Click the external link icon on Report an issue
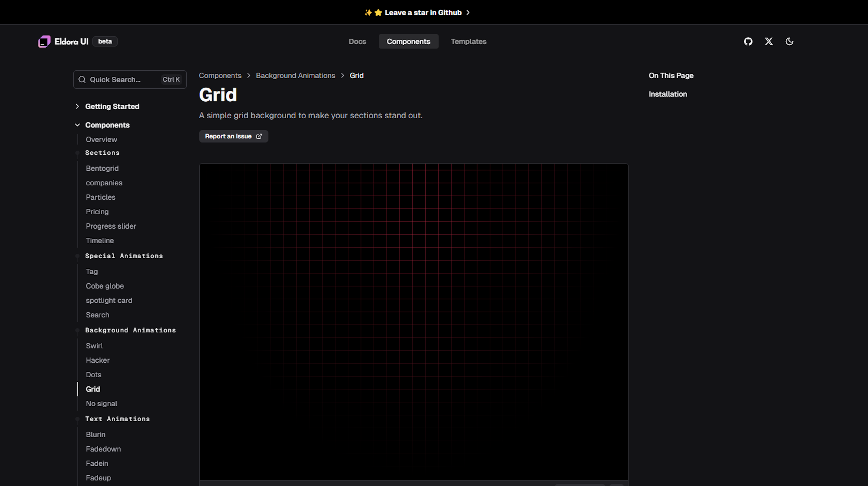The height and width of the screenshot is (486, 868). tap(259, 136)
